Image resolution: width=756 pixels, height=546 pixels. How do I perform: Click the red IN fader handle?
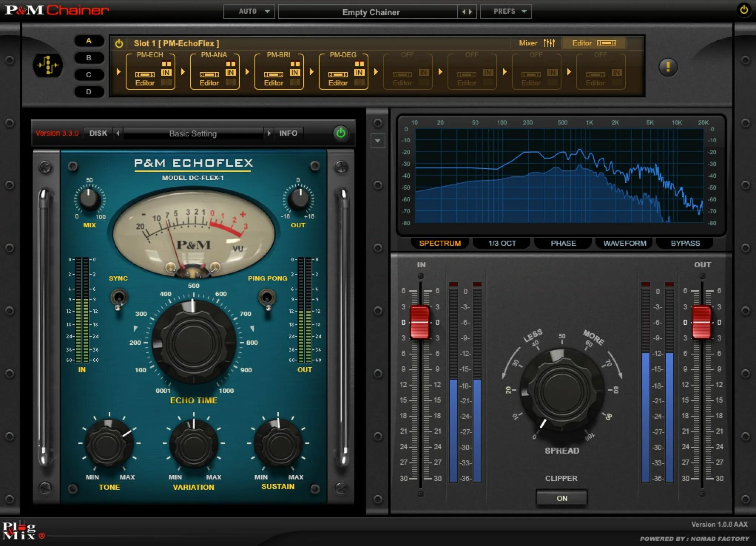click(x=420, y=322)
